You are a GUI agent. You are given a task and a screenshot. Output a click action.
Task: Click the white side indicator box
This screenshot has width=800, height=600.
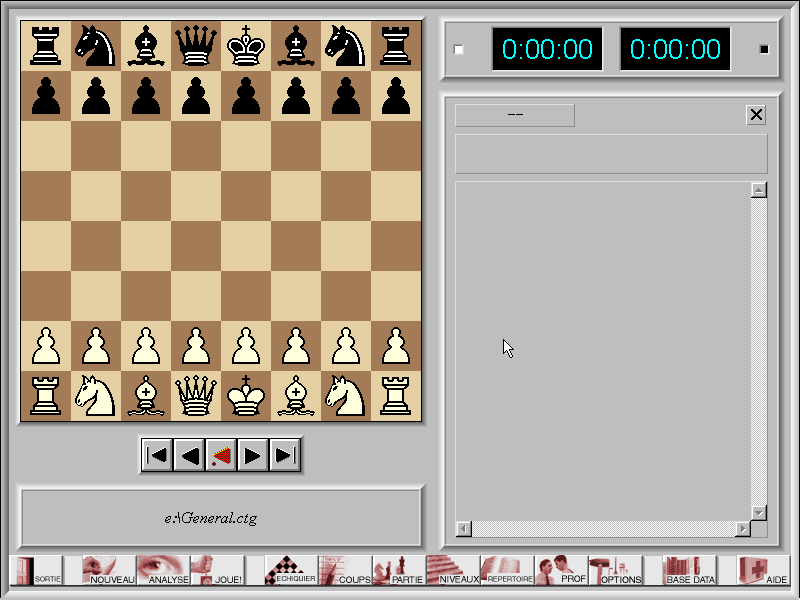[459, 49]
